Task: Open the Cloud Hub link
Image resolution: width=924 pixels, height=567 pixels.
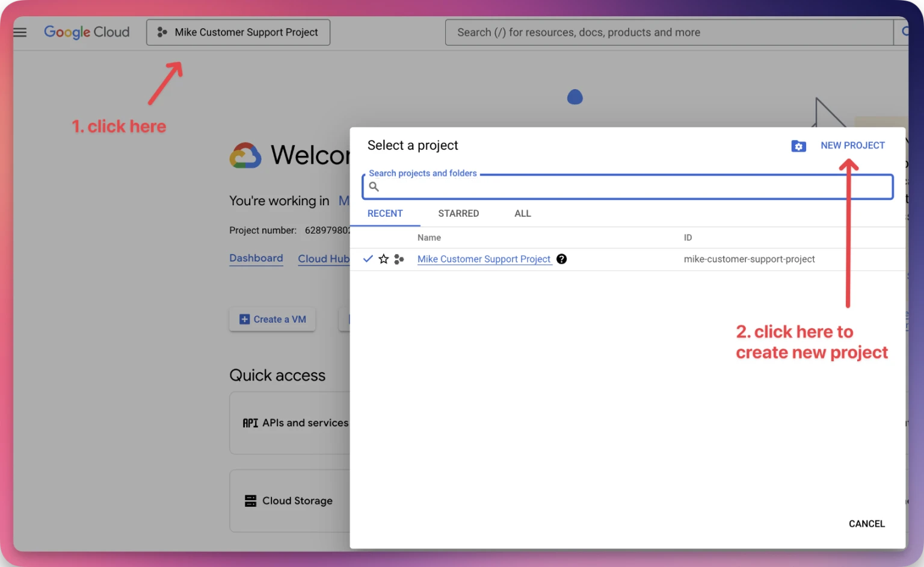Action: pyautogui.click(x=324, y=259)
